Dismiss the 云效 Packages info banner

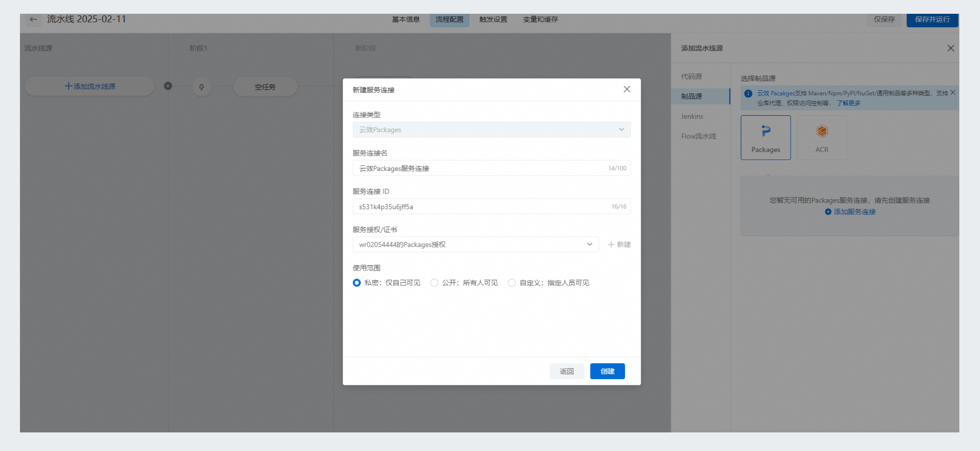[x=952, y=93]
